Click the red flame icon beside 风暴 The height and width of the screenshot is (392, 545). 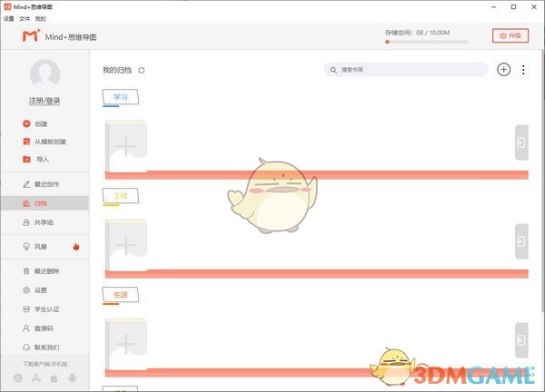[76, 247]
